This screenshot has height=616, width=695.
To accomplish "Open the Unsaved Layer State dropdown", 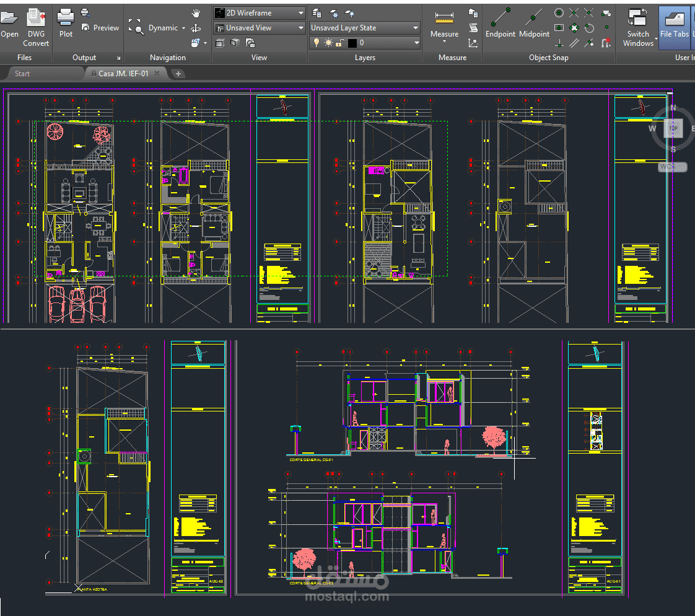I will [x=364, y=28].
